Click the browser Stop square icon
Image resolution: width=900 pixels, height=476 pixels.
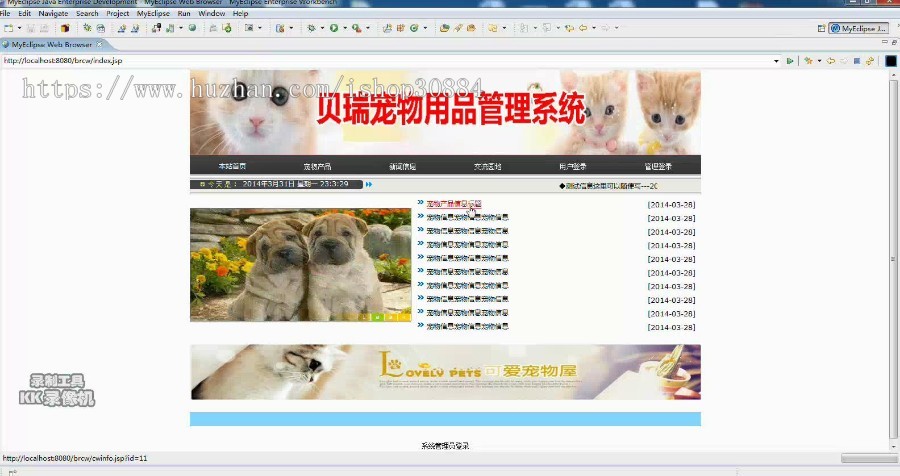(x=856, y=61)
